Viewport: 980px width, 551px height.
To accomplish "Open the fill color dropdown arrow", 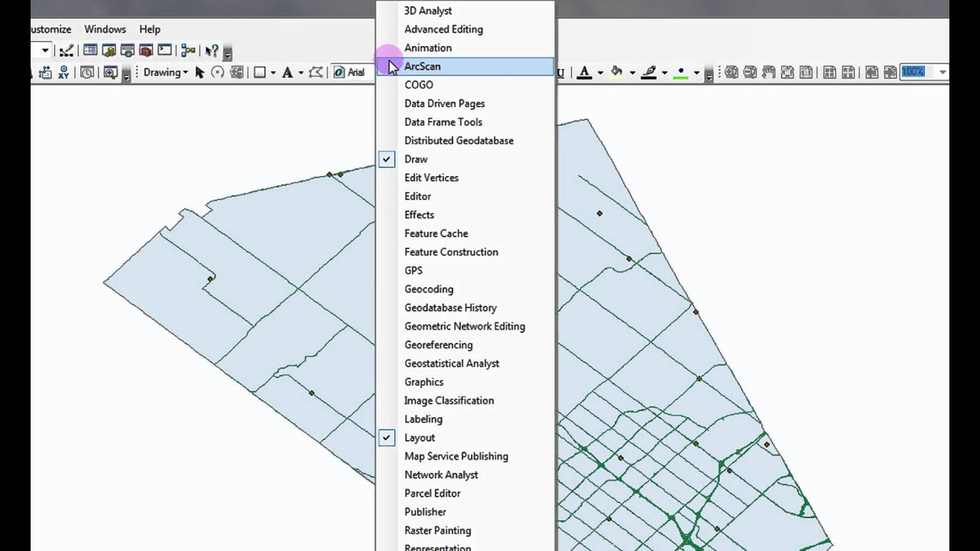I will pos(632,73).
